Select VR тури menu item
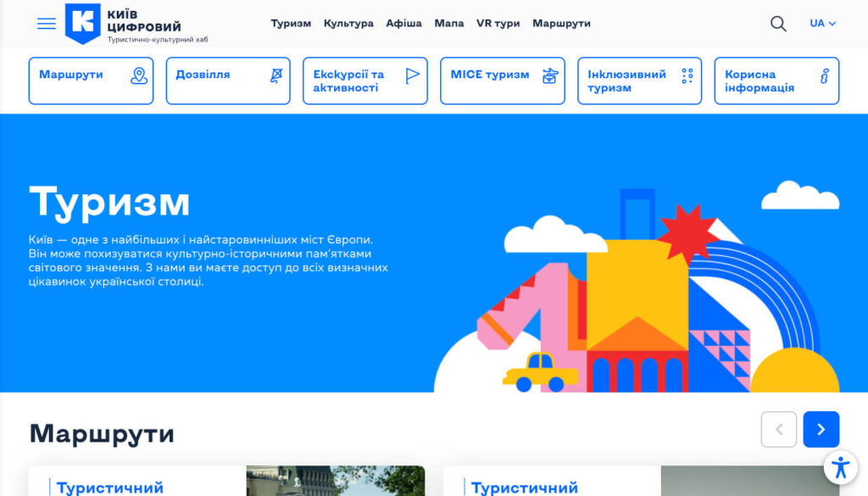The width and height of the screenshot is (868, 496). pyautogui.click(x=498, y=24)
